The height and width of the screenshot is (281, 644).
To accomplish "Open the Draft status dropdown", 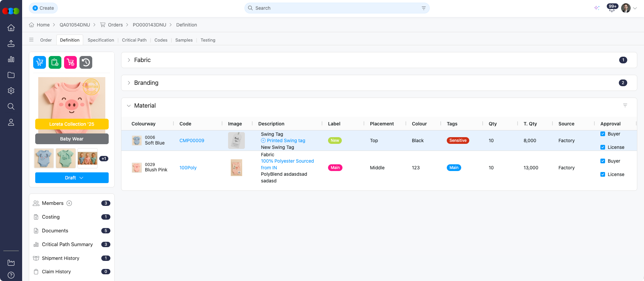I will 72,178.
